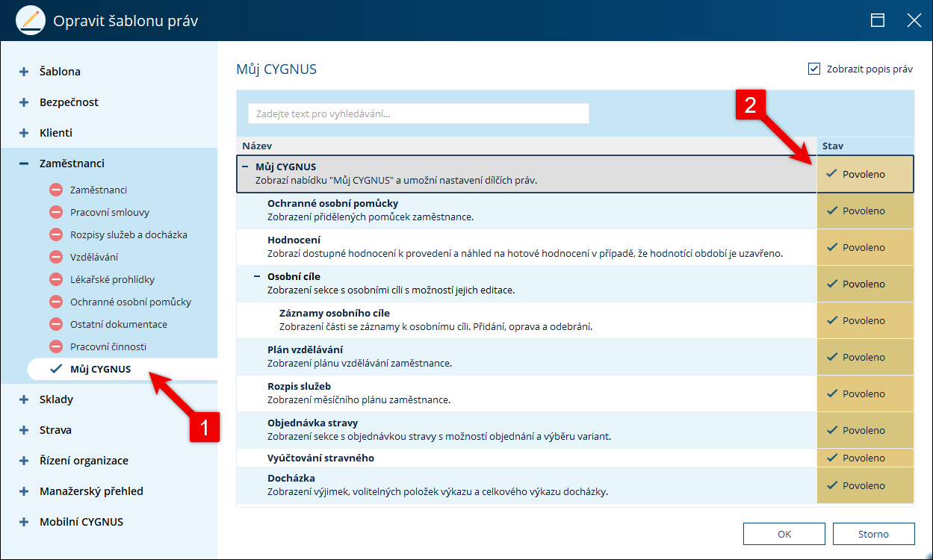Expand the Manažerský přehled section
Viewport: 933px width, 560px height.
[24, 491]
